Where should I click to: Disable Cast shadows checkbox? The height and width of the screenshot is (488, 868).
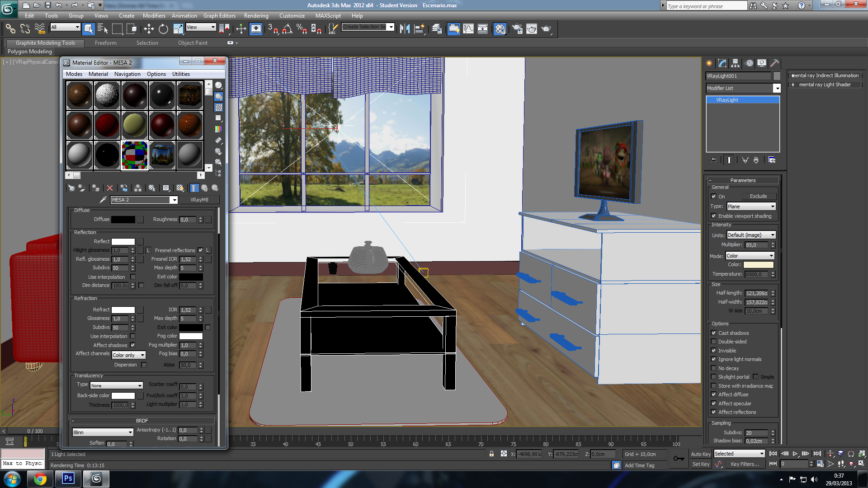[x=714, y=333]
